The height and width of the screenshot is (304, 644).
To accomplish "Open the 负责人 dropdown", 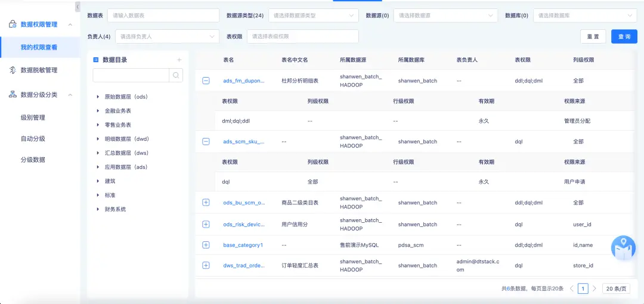I will point(167,36).
